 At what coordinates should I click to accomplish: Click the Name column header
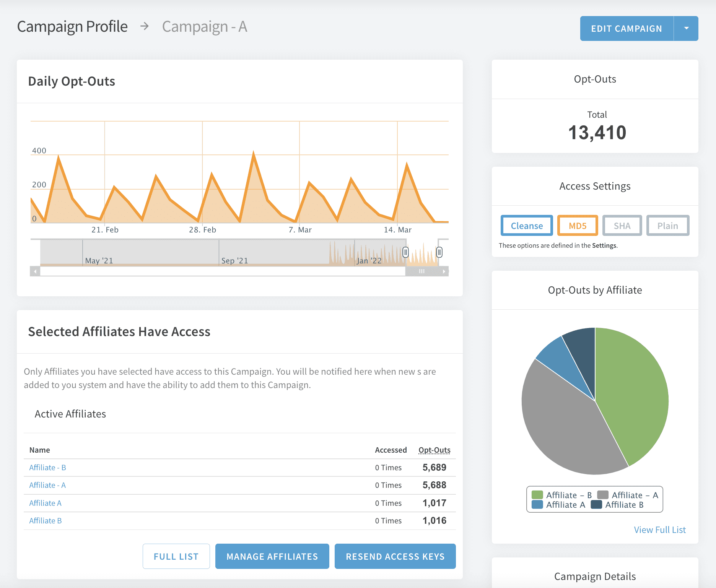[39, 450]
